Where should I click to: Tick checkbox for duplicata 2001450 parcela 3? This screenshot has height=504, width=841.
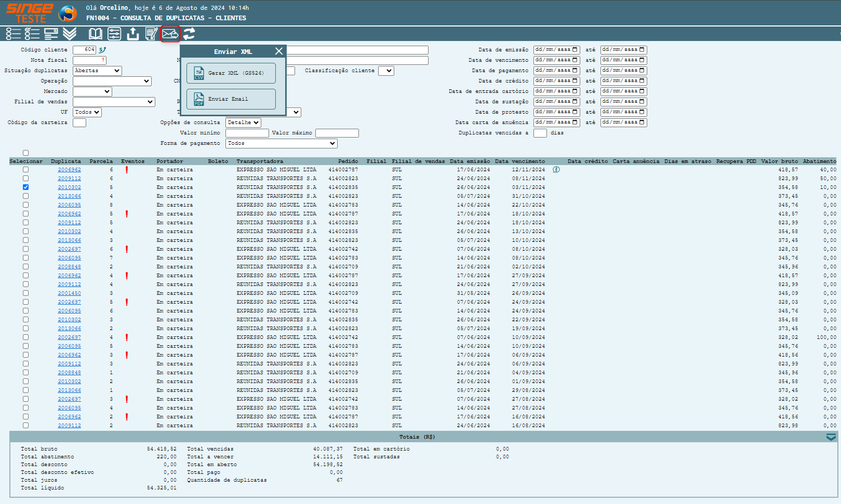pos(26,293)
